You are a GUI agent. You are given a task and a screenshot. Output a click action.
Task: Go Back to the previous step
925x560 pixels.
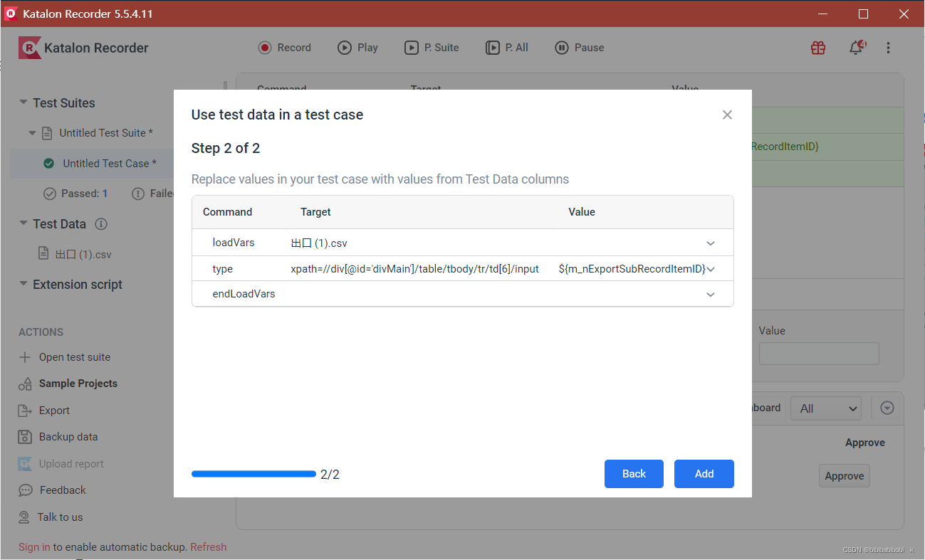click(634, 474)
